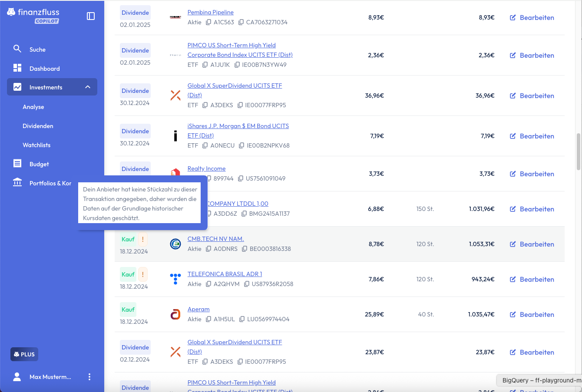This screenshot has width=582, height=392.
Task: Copy ISIN BMG2415A1137
Action: pos(244,214)
